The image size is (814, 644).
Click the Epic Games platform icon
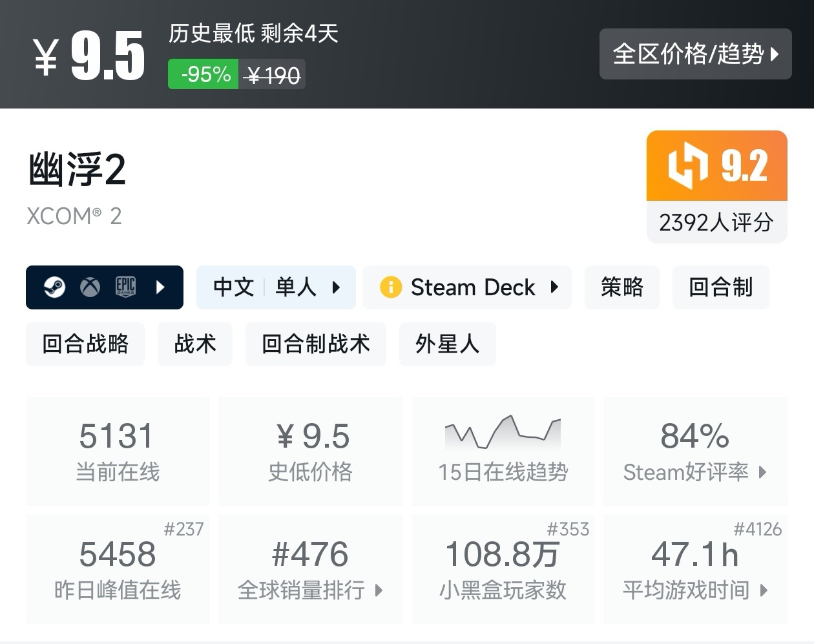point(125,287)
